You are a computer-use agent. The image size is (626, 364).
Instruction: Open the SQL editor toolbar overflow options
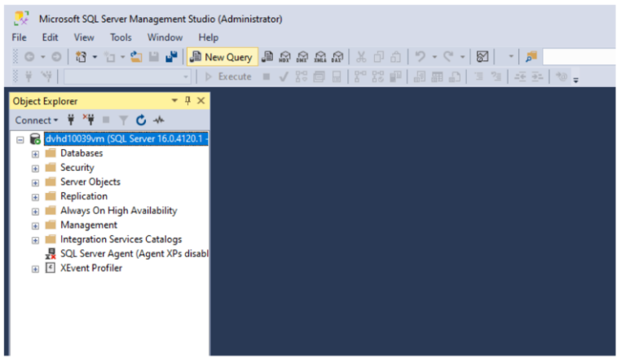(575, 80)
